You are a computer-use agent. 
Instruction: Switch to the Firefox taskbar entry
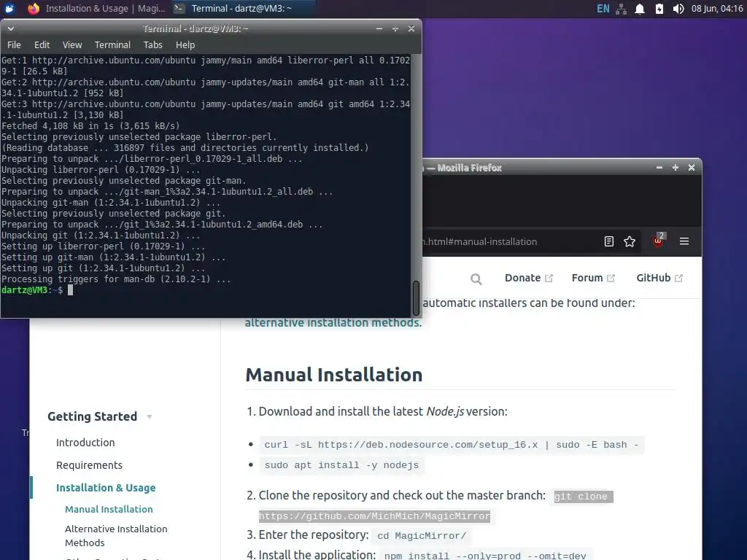(97, 9)
